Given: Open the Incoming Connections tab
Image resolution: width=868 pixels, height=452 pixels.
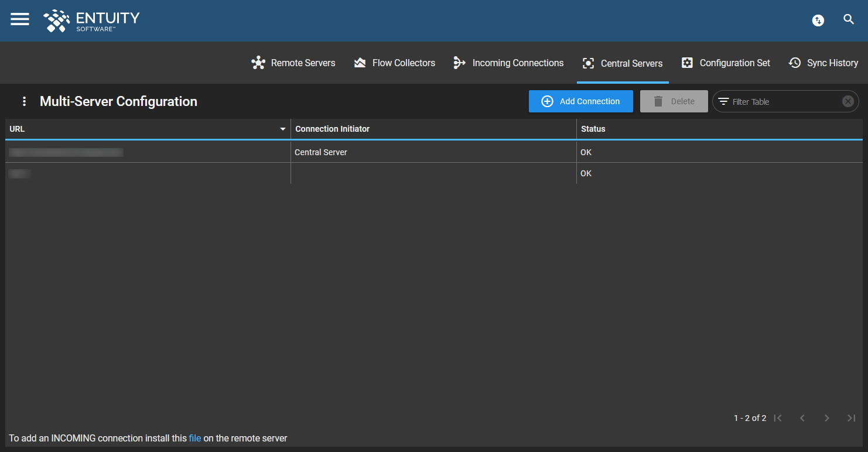Looking at the screenshot, I should click(x=508, y=63).
